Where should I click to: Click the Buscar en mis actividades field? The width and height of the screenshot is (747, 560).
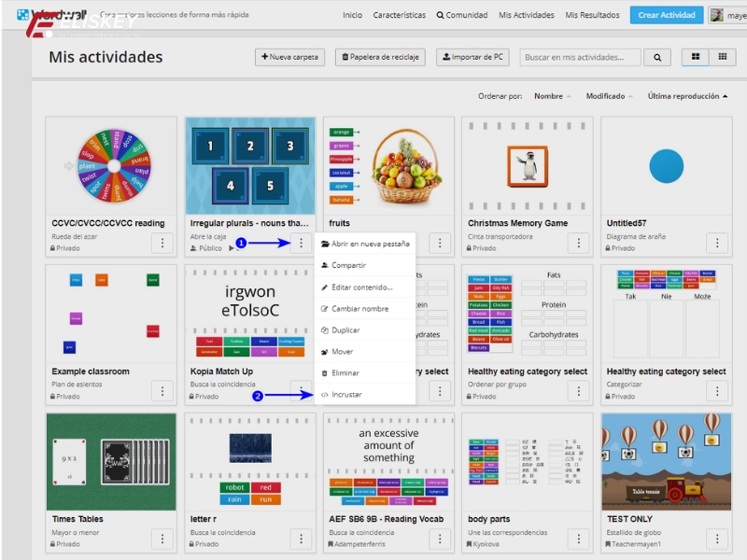click(x=580, y=58)
